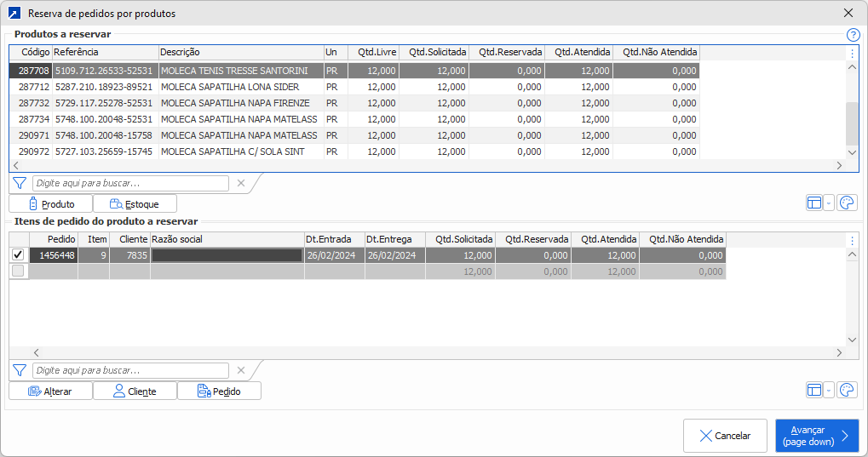Viewport: 868px width, 457px height.
Task: Clear the products search field with X
Action: [241, 183]
